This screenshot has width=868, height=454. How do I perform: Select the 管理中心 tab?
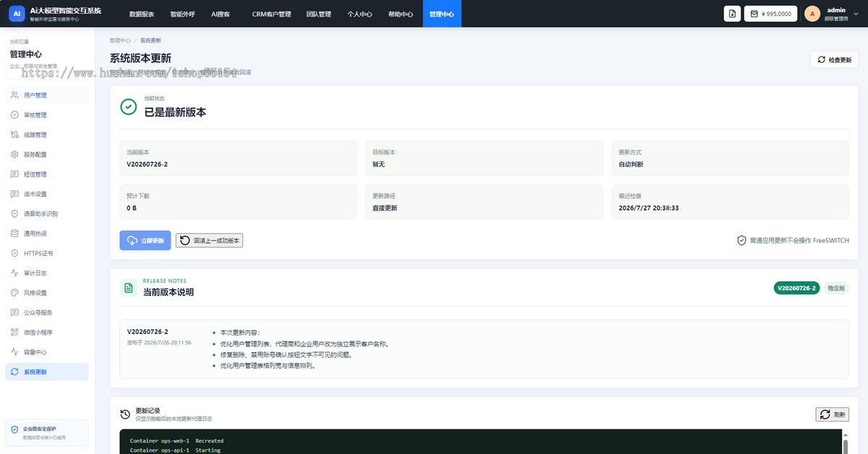pos(441,14)
